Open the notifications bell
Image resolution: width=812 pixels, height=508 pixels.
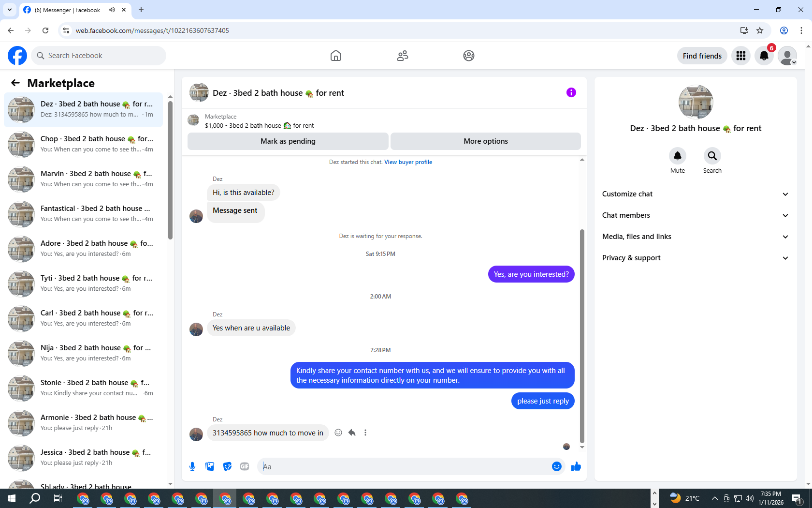coord(764,56)
